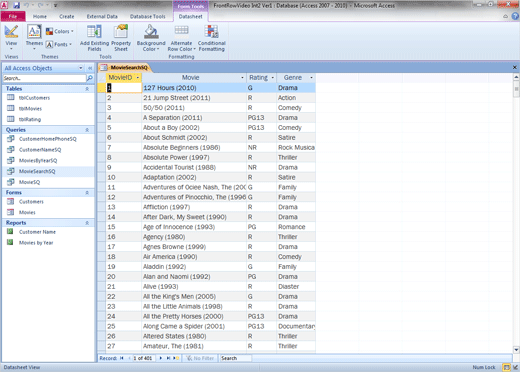Go to next record button
The width and height of the screenshot is (520, 372).
point(161,358)
